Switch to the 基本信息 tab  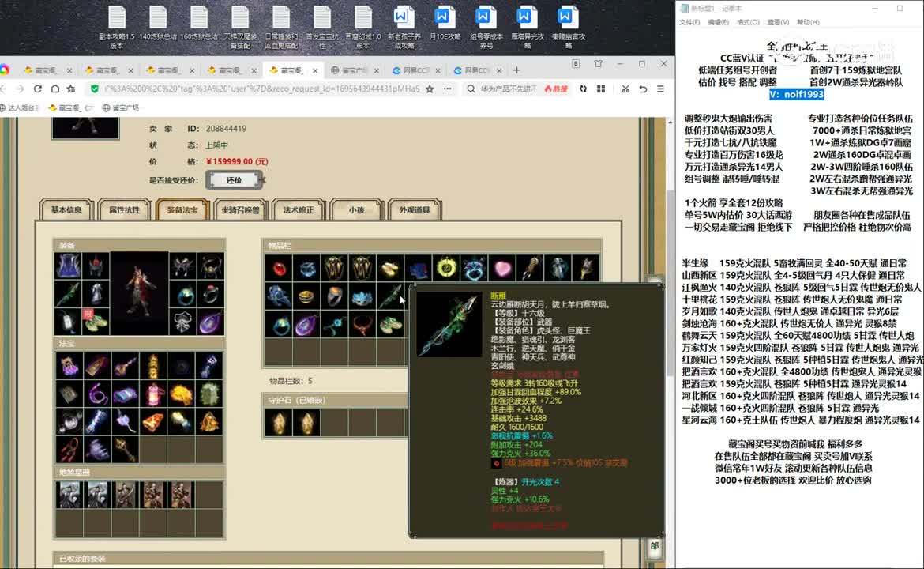(x=66, y=210)
